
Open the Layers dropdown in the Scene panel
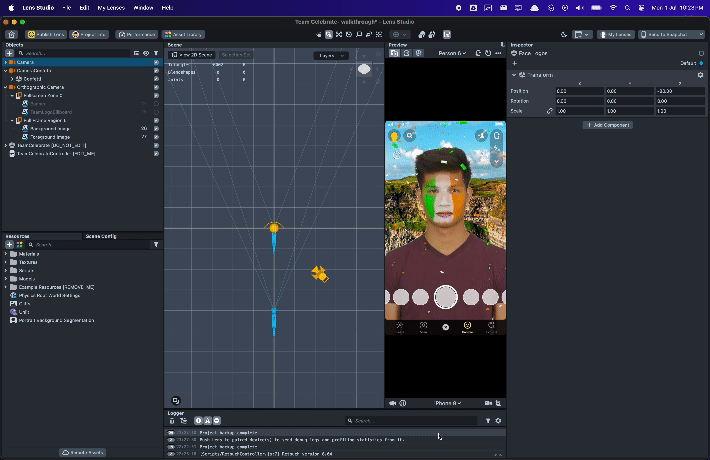(x=330, y=56)
